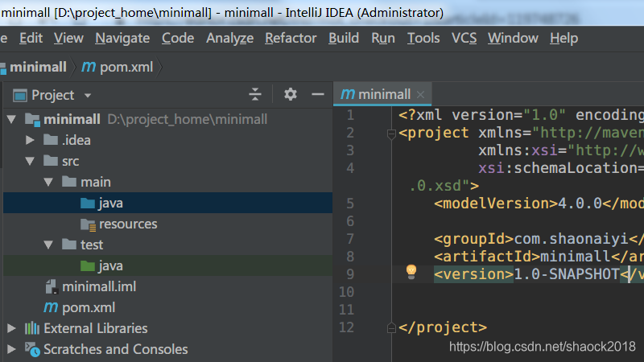Click the minimall.iml file icon
Viewport: 644px width, 362px height.
[x=51, y=286]
